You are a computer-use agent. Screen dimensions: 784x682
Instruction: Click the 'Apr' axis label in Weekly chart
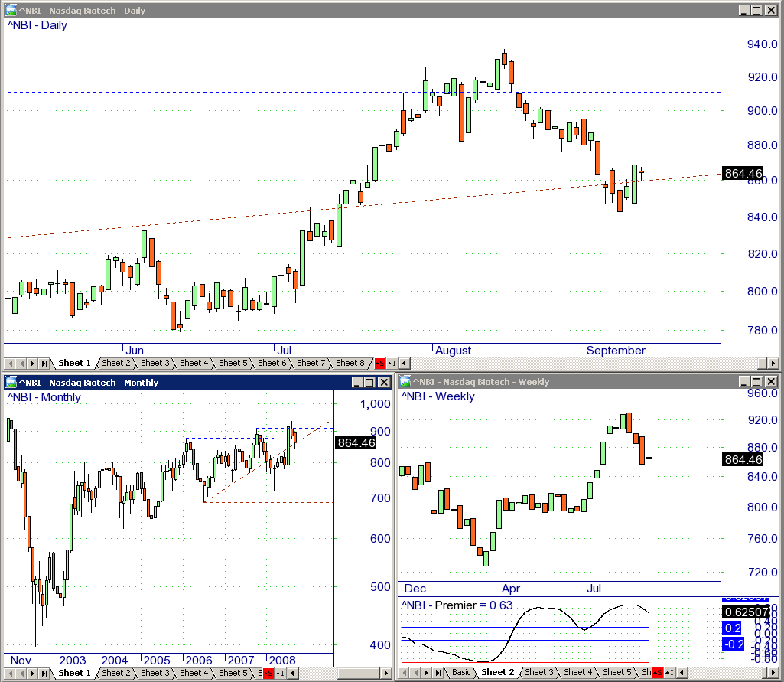point(511,589)
